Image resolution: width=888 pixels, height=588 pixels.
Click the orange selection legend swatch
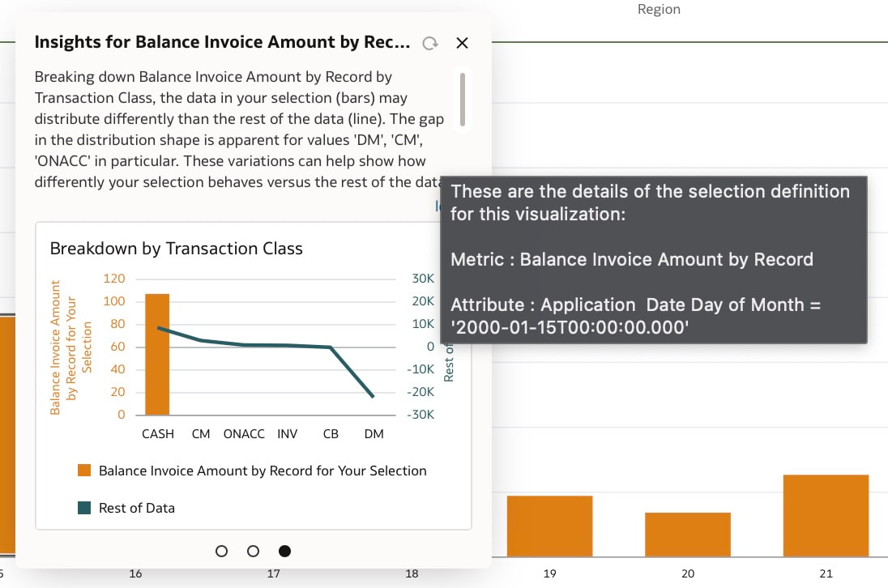[x=84, y=471]
